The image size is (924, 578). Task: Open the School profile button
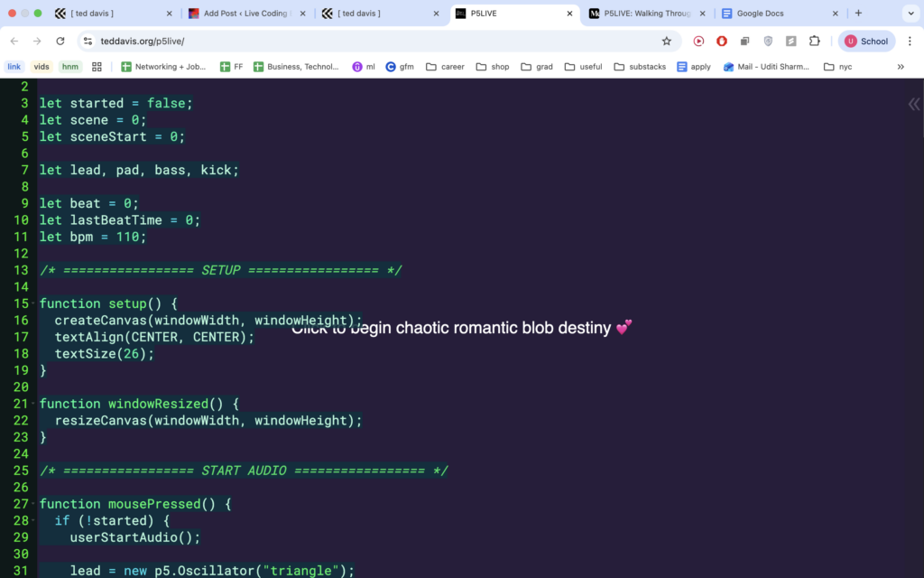(x=865, y=41)
